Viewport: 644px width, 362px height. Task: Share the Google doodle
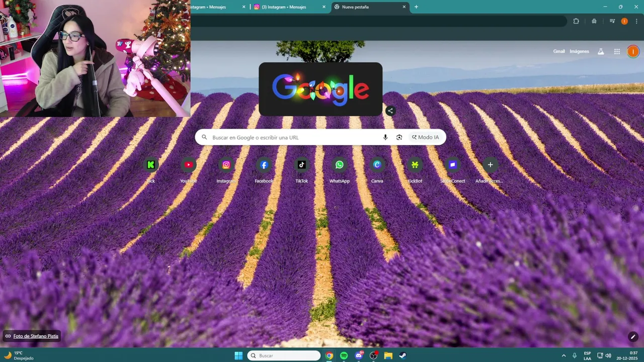390,111
